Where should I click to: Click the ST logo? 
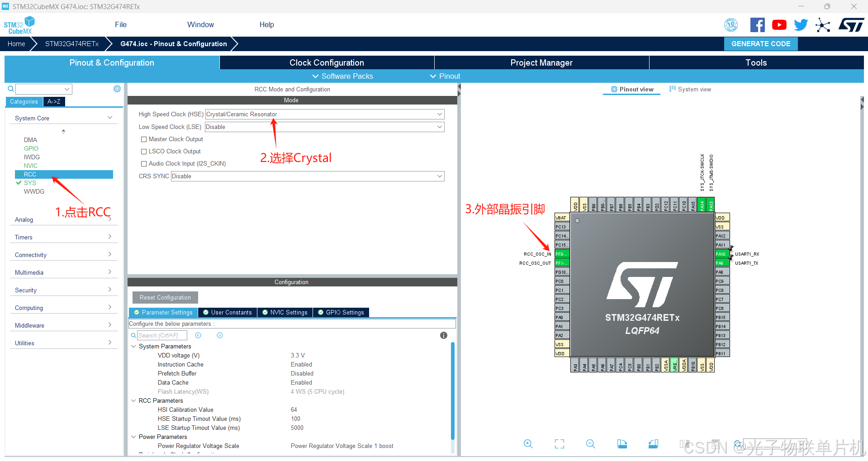point(851,25)
